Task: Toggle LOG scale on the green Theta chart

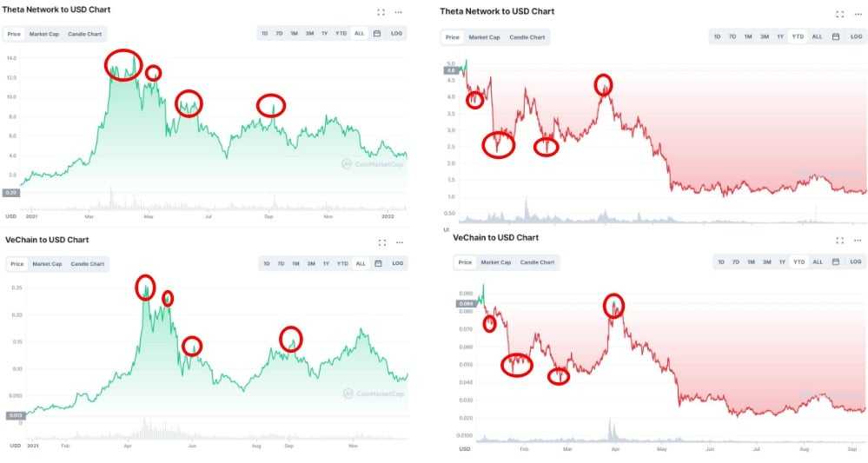Action: (x=397, y=33)
